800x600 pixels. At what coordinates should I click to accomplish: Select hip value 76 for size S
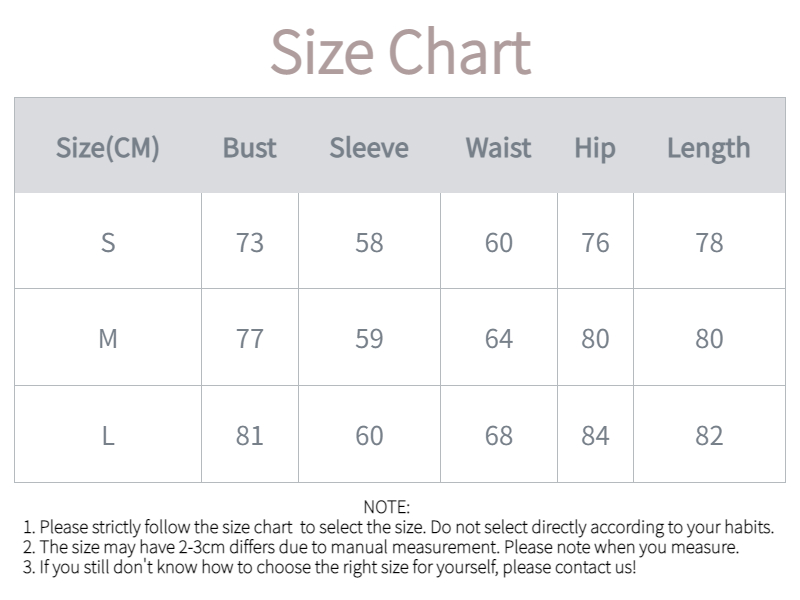tap(595, 242)
